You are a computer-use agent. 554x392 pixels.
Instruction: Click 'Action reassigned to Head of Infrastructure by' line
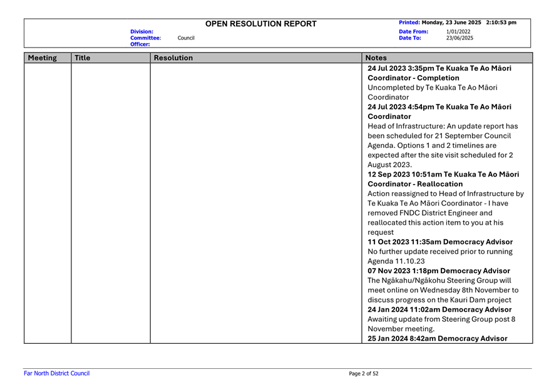[x=446, y=193]
